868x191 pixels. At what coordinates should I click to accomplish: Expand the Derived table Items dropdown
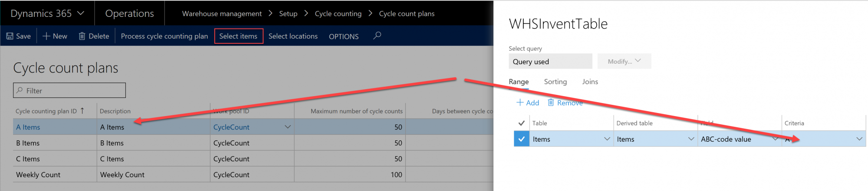pyautogui.click(x=691, y=139)
